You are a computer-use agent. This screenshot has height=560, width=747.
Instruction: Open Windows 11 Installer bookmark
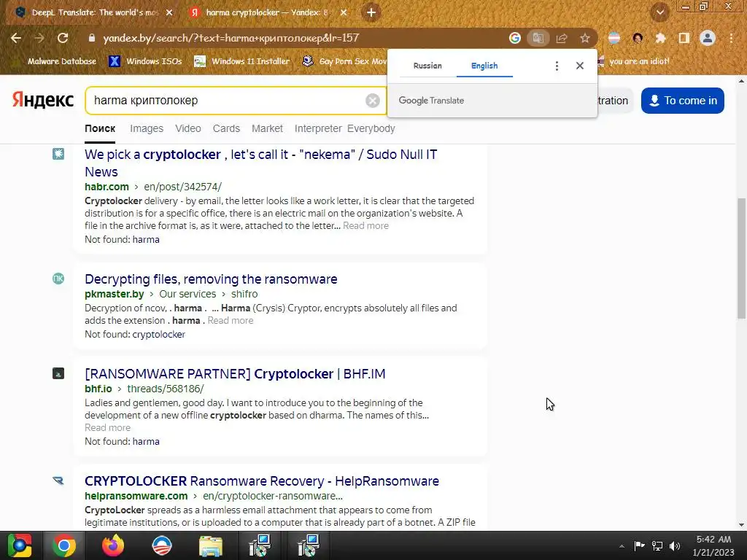(x=242, y=61)
